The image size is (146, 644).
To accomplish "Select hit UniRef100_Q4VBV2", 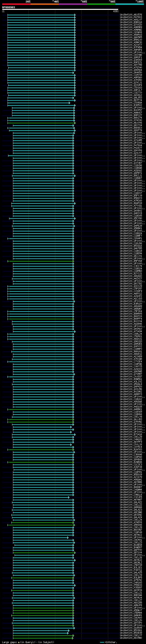I will [x=131, y=211].
